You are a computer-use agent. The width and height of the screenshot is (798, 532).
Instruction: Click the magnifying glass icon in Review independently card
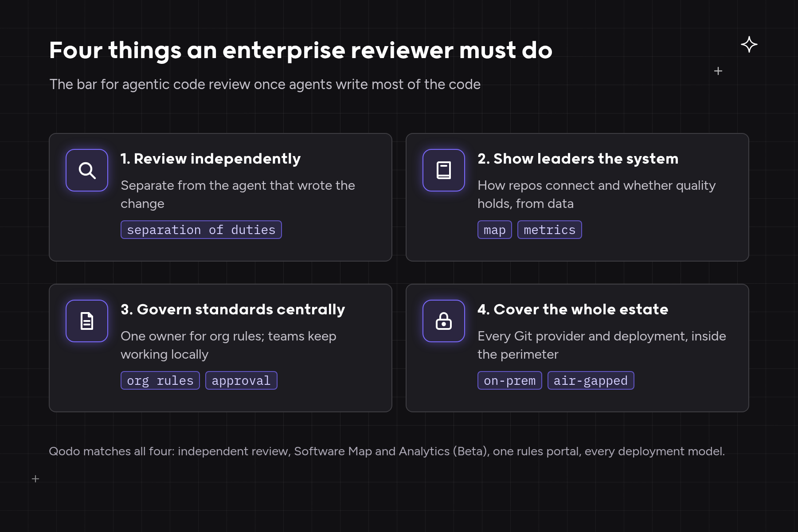click(x=87, y=170)
